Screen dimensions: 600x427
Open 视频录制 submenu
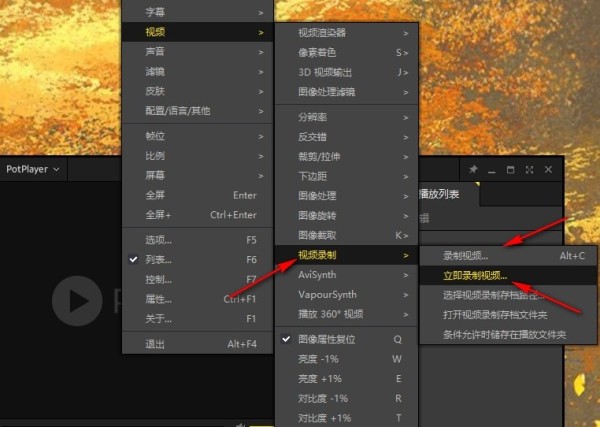(346, 255)
